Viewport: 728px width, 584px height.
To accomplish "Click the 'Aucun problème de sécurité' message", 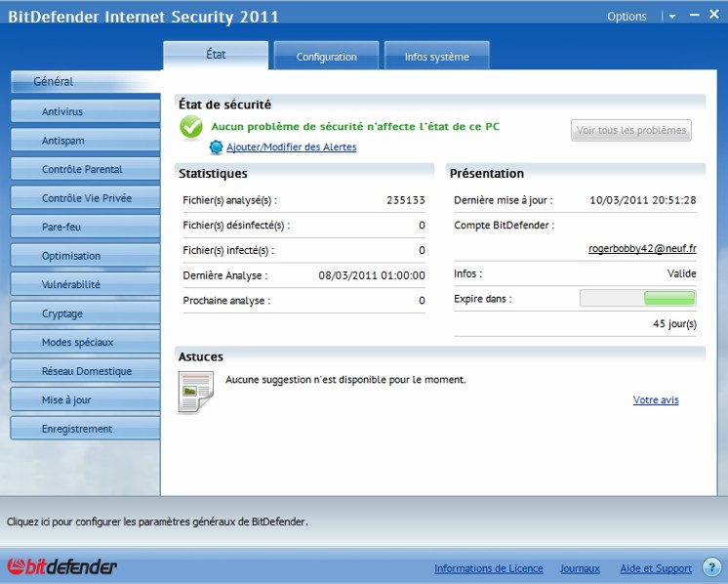I will tap(355, 126).
